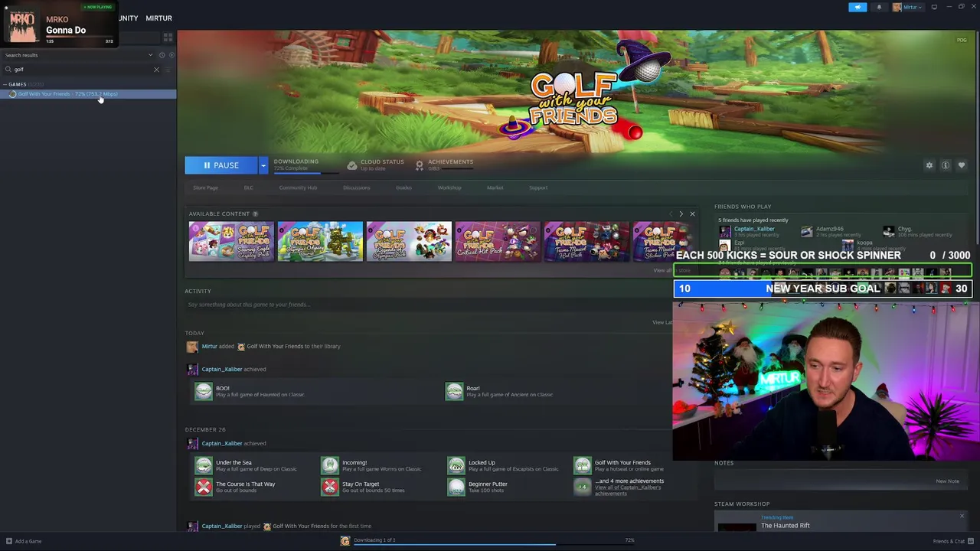Create a New Note in the Notes section
980x551 pixels.
[947, 481]
